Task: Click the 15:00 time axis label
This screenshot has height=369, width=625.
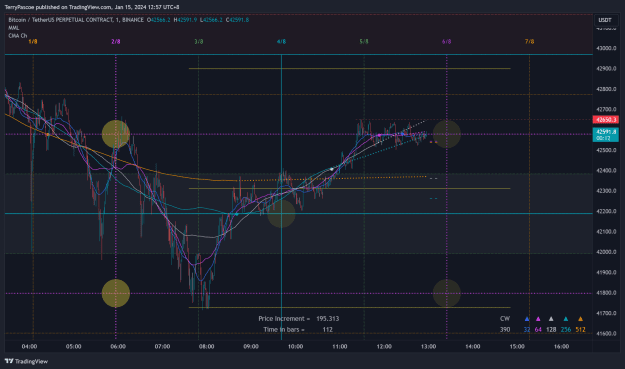Action: [517, 346]
